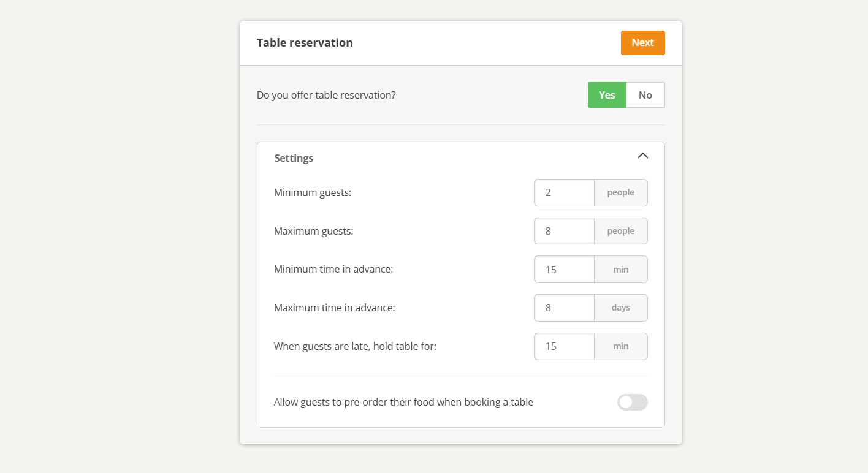Click the min unit beside hold table
The height and width of the screenshot is (473, 868).
620,346
